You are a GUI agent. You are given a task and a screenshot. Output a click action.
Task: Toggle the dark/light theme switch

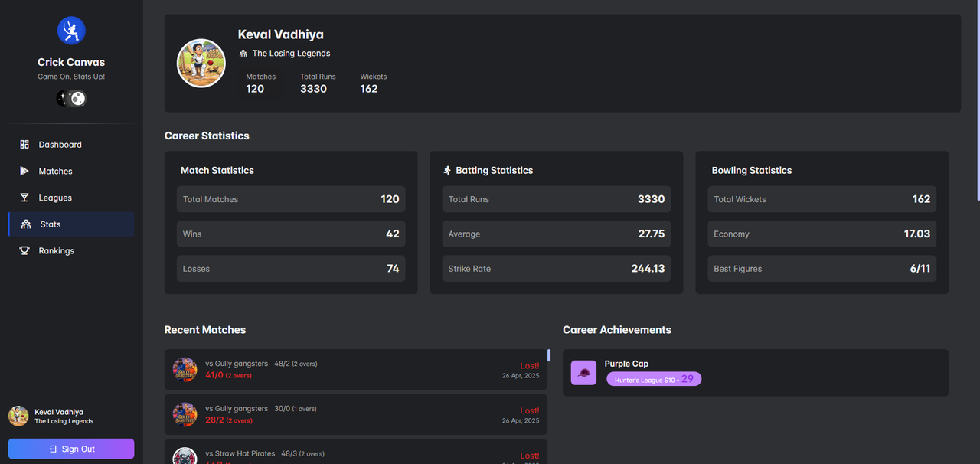pos(71,98)
